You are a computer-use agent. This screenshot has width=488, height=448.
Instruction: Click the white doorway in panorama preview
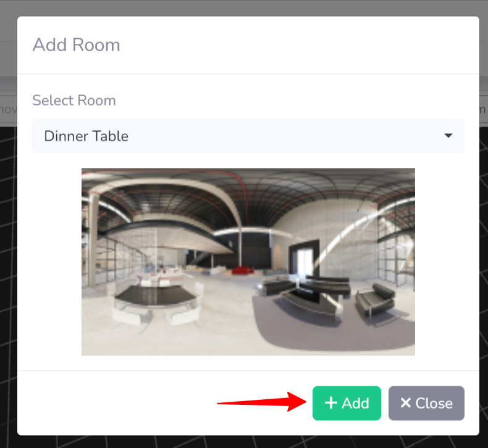(305, 262)
